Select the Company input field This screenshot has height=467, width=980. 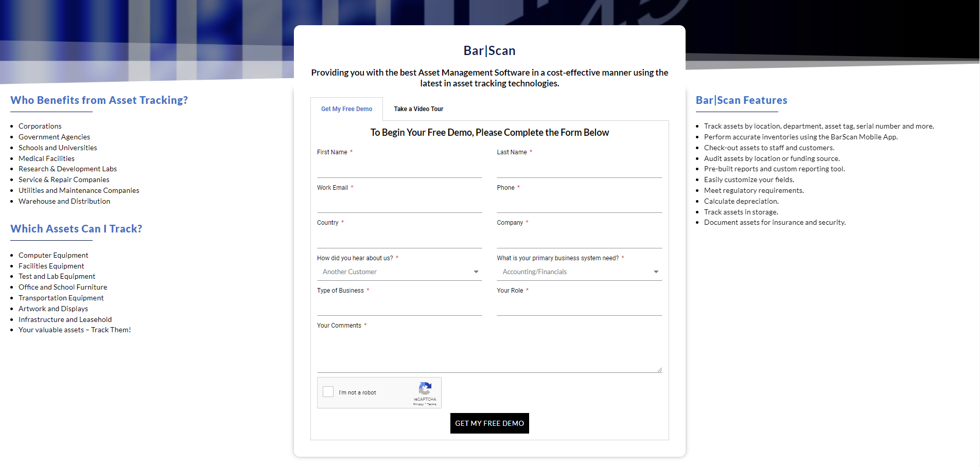579,239
